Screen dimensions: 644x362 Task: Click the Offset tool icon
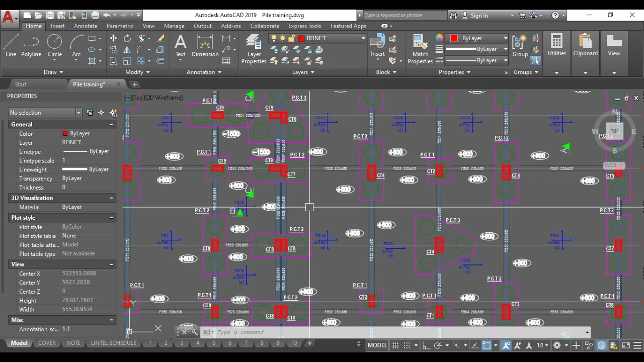pos(160,61)
